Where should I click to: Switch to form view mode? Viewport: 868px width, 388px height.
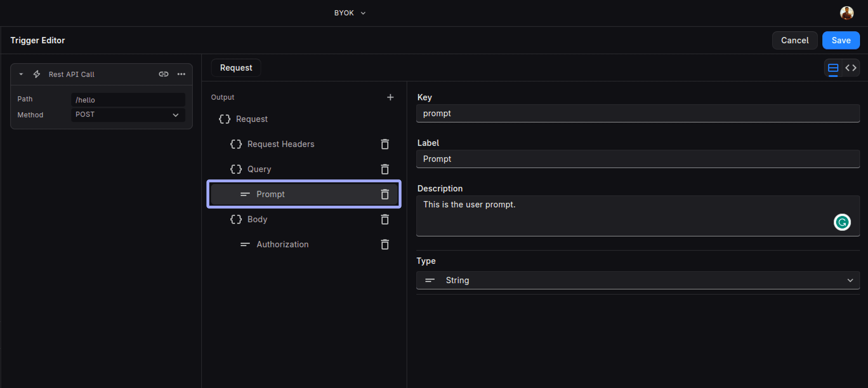pos(833,68)
